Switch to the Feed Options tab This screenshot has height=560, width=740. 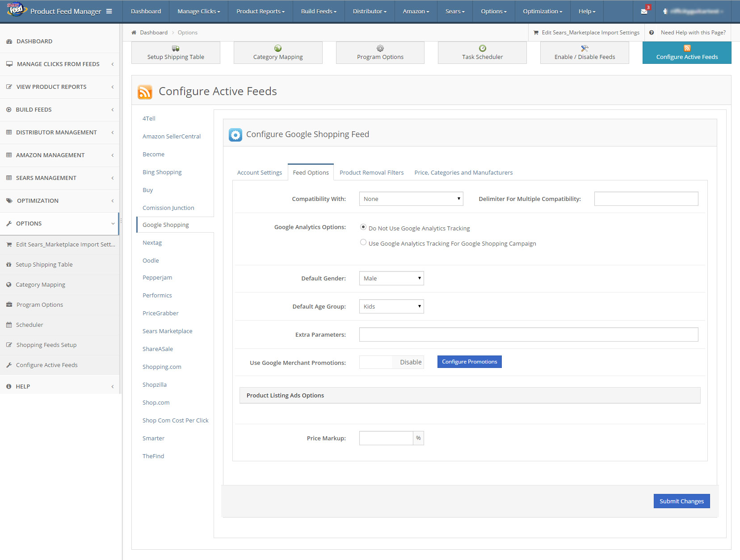point(311,173)
